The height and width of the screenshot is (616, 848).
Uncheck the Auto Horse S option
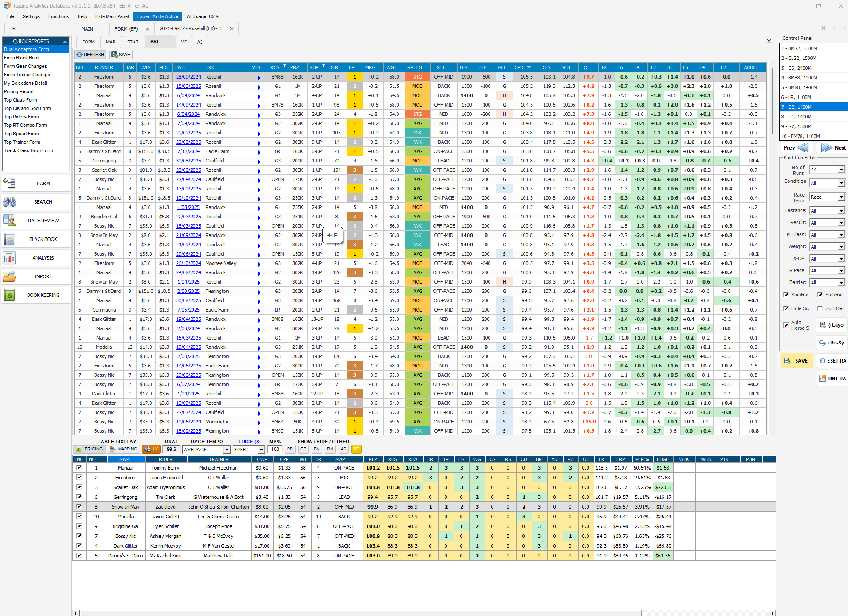tap(786, 325)
